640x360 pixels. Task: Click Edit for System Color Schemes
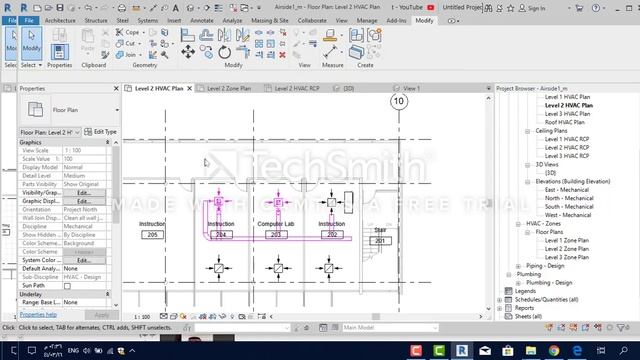coord(84,260)
